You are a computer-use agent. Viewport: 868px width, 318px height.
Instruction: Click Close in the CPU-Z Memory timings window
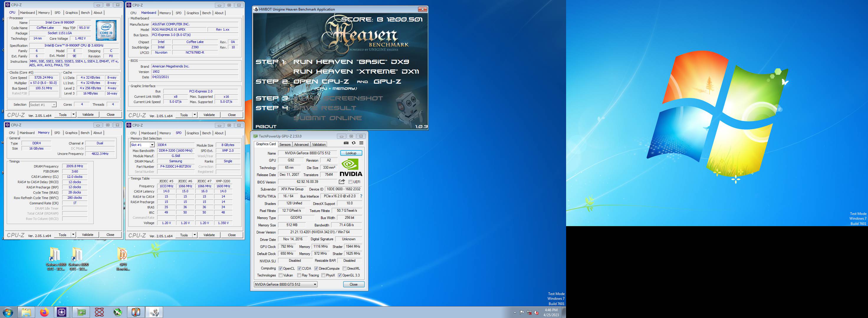click(110, 235)
